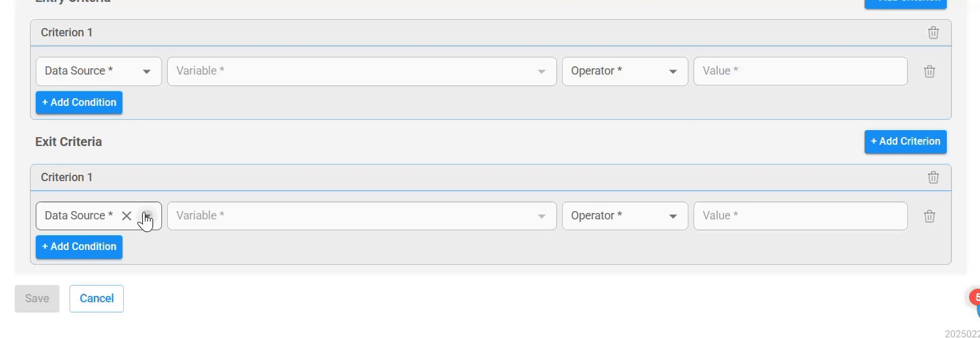Delete Criterion 1 in Exit Criteria header

click(933, 177)
